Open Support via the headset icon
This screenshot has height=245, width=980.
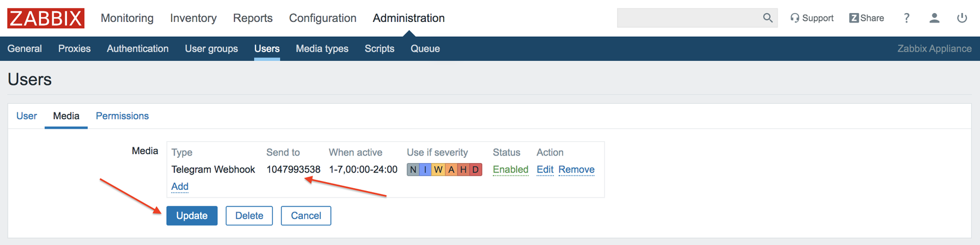point(795,18)
